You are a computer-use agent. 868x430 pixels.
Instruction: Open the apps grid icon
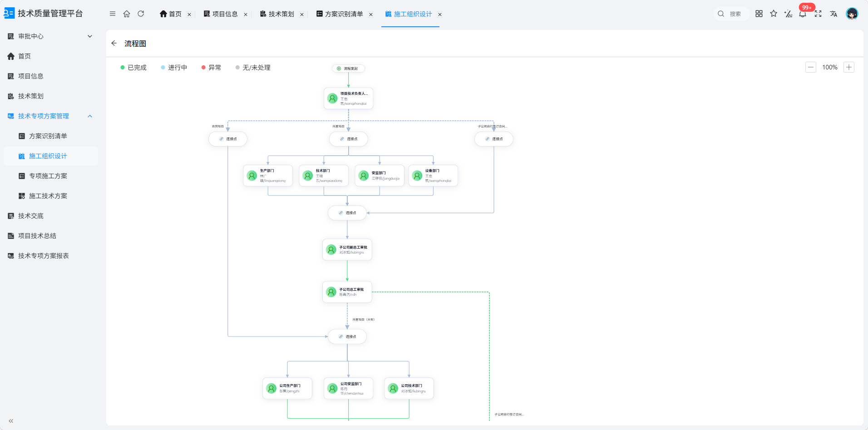[x=759, y=14]
